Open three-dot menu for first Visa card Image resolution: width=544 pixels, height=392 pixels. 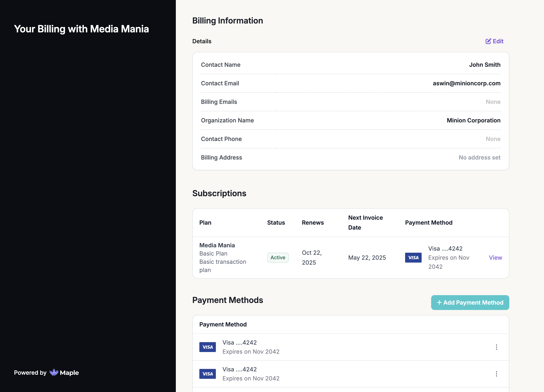coord(496,347)
